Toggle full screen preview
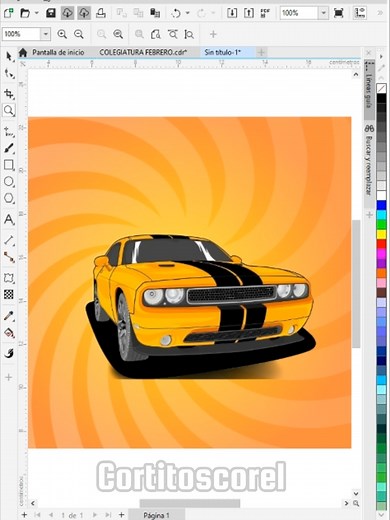The height and width of the screenshot is (520, 390). pyautogui.click(x=339, y=13)
